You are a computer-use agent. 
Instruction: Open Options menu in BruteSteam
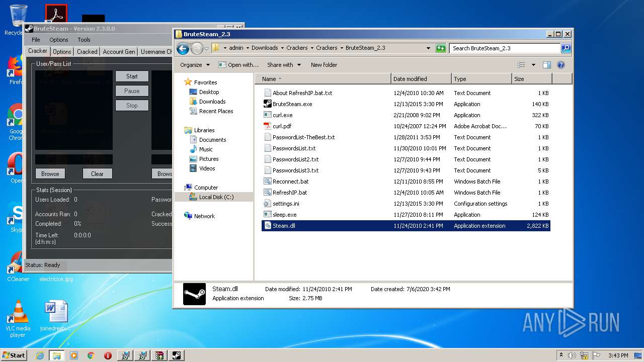coord(58,40)
